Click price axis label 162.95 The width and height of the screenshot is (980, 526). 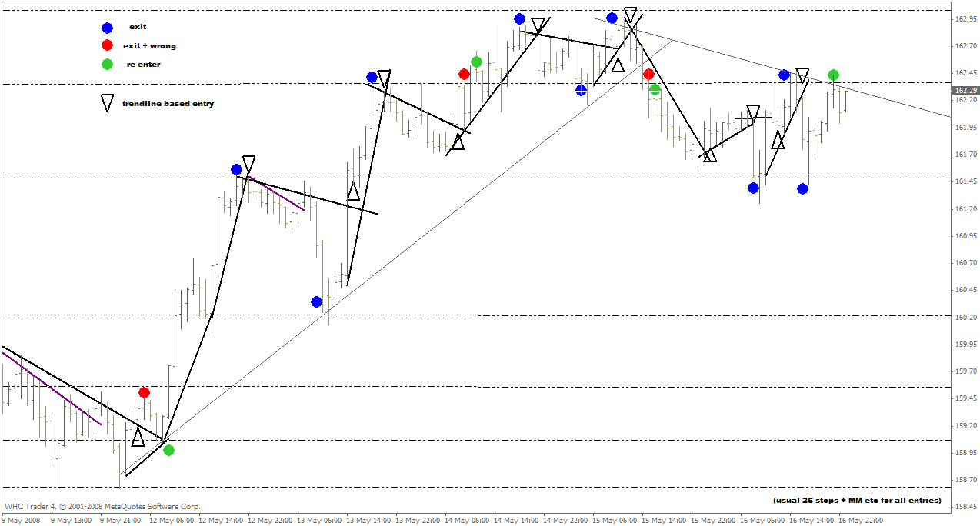[965, 18]
